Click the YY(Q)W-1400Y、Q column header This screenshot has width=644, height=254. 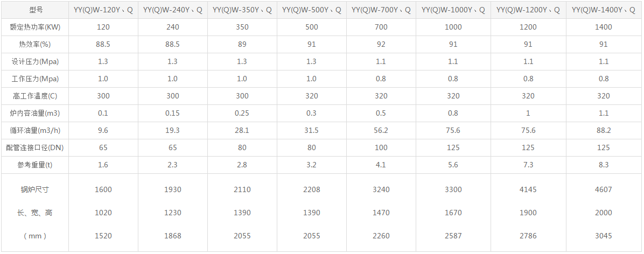pos(604,10)
